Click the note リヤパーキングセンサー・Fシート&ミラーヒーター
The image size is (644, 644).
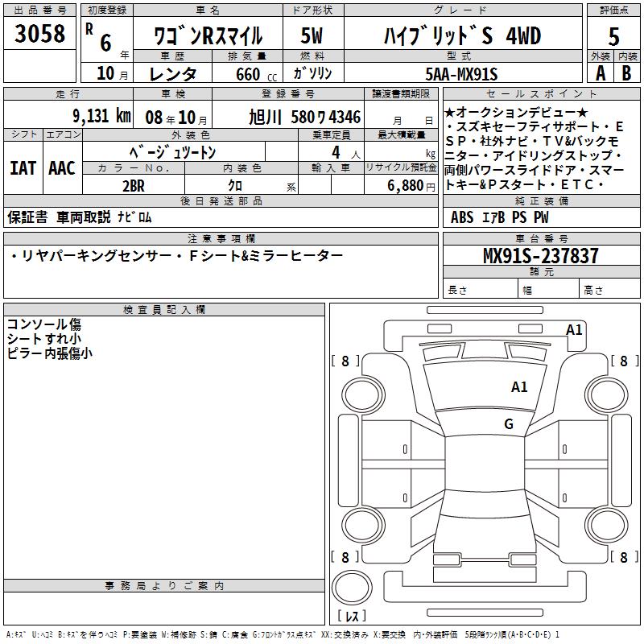point(175,256)
